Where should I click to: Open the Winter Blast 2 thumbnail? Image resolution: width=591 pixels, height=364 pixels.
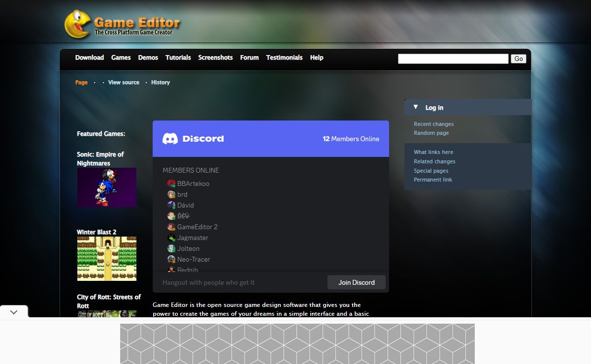click(x=107, y=259)
